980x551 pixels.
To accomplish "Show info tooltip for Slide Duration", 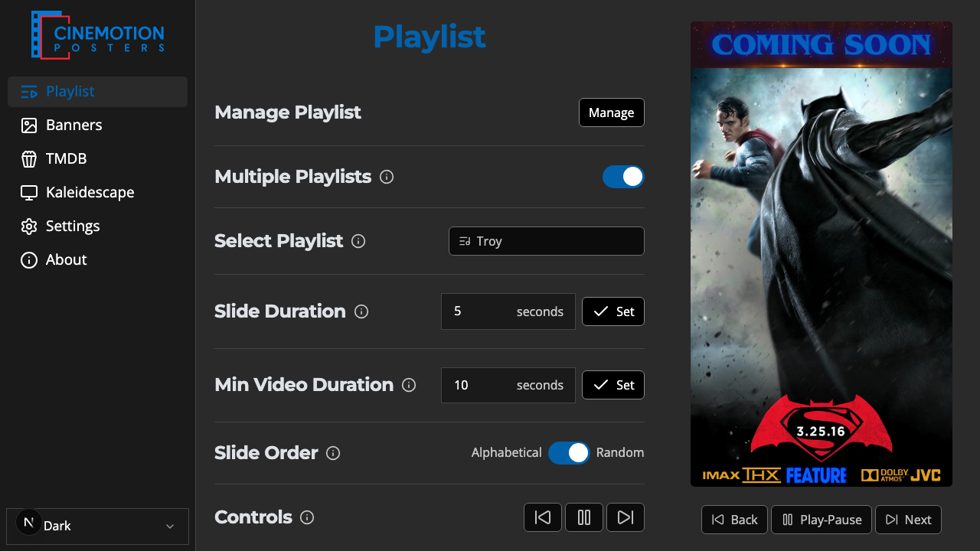I will pyautogui.click(x=361, y=312).
